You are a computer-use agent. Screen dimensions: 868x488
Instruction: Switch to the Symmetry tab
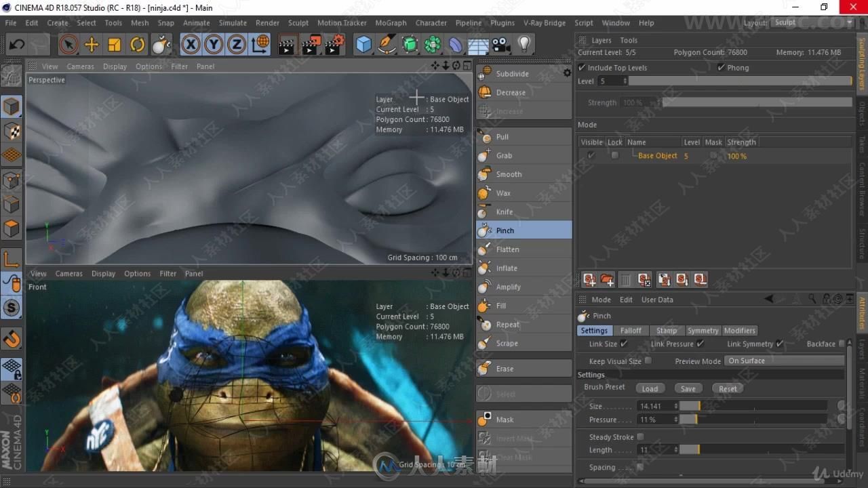703,330
